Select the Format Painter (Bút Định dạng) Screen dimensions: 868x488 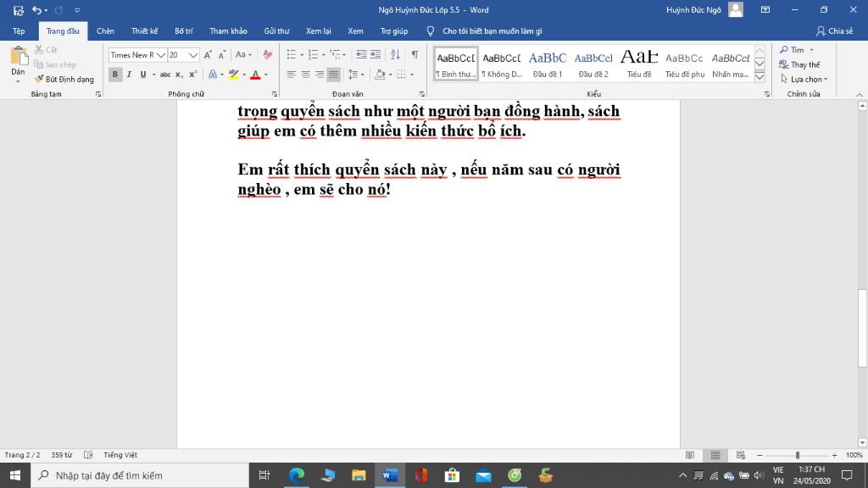pyautogui.click(x=64, y=79)
